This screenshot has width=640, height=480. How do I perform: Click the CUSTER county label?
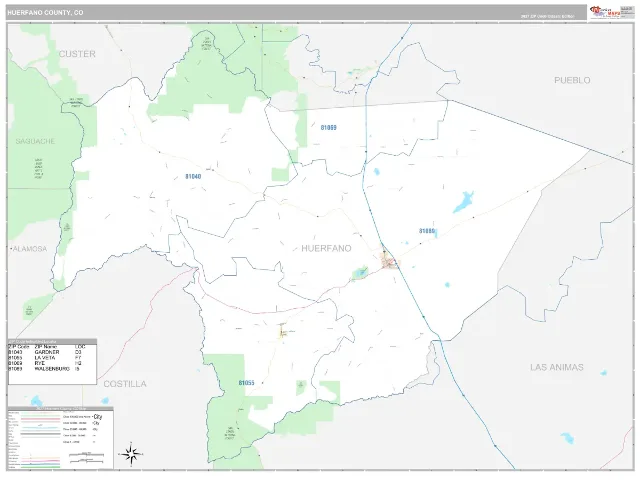click(77, 54)
